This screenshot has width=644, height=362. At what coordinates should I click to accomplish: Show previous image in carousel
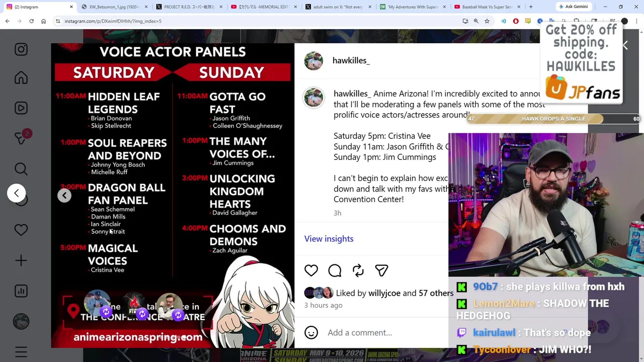pyautogui.click(x=64, y=196)
